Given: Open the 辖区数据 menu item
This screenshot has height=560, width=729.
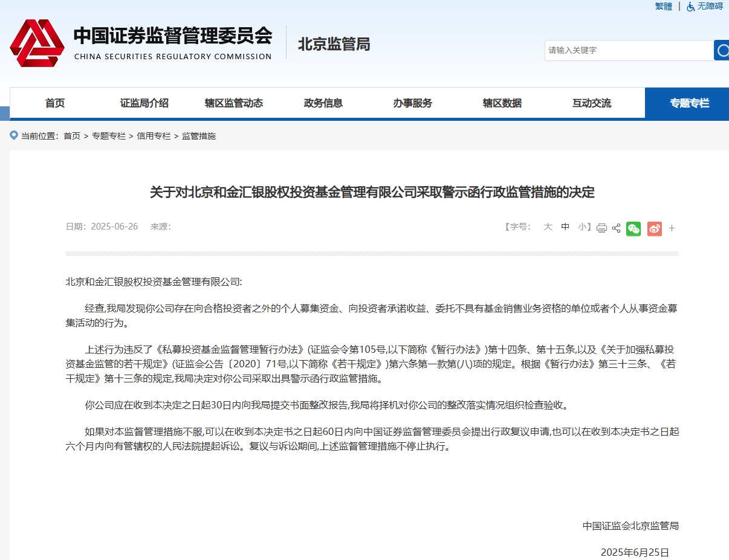Looking at the screenshot, I should click(502, 103).
